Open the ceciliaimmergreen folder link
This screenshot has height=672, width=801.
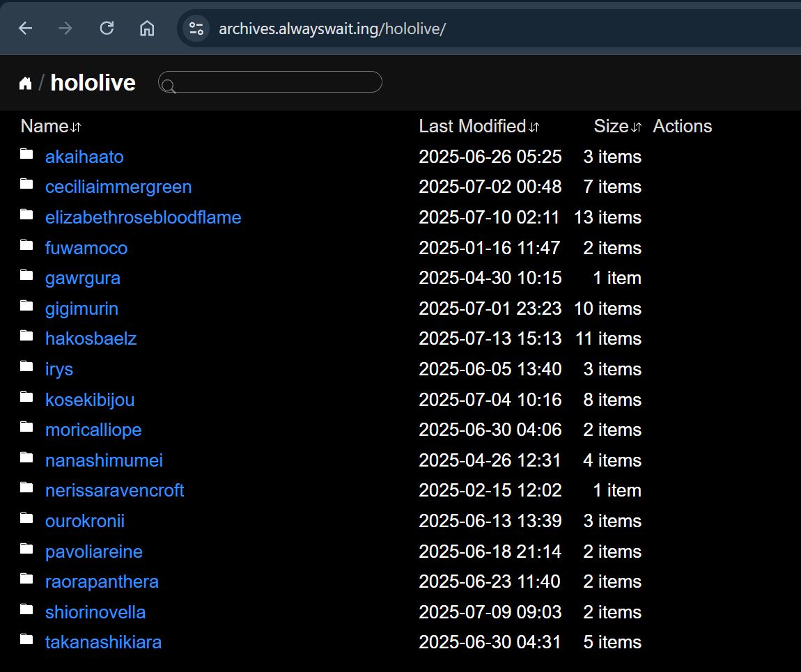[x=118, y=187]
